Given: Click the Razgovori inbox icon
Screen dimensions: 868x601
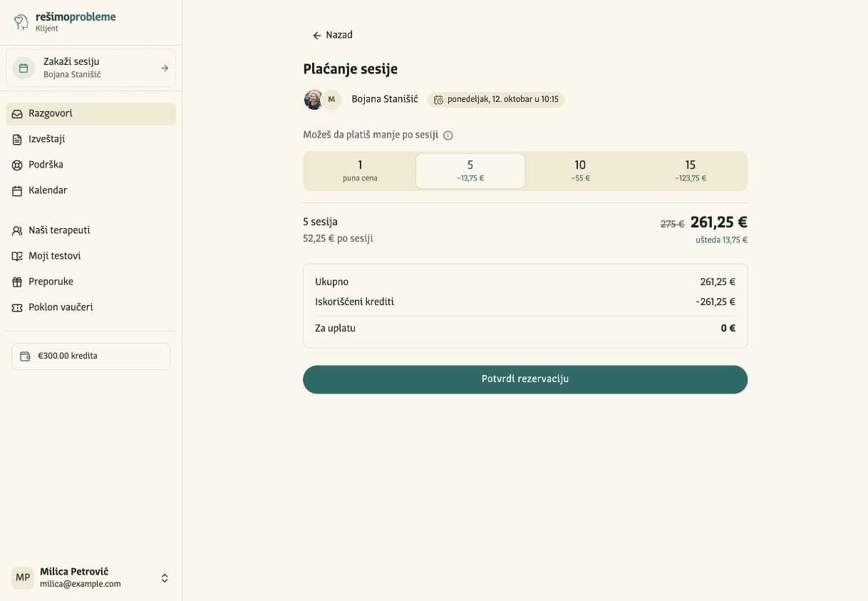Looking at the screenshot, I should tap(17, 113).
